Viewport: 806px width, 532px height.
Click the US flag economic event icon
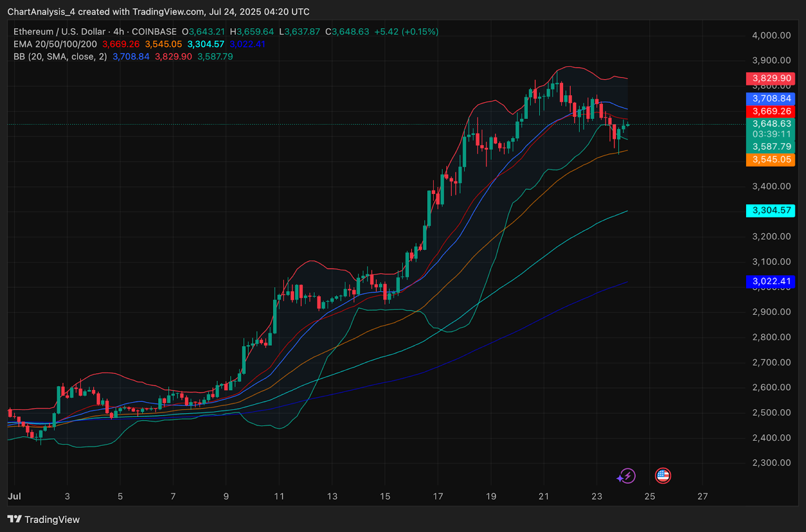point(663,476)
